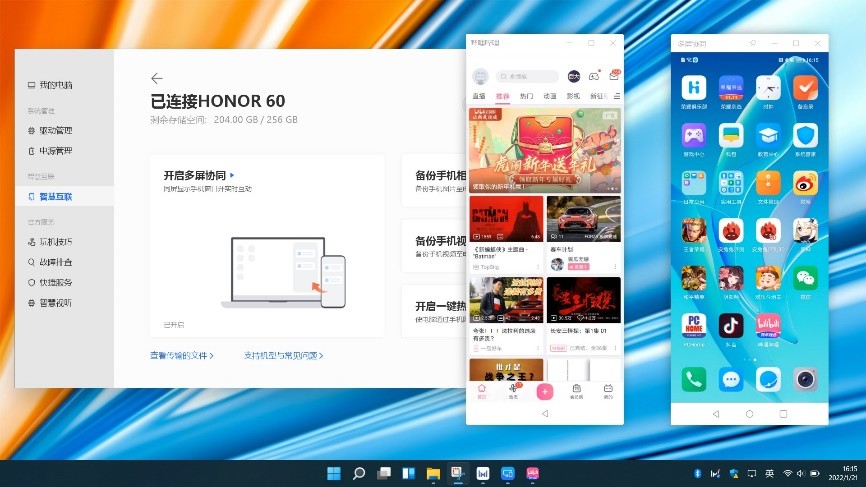The width and height of the screenshot is (866, 487).
Task: Open WeChat on the phone home screen
Action: pyautogui.click(x=805, y=278)
